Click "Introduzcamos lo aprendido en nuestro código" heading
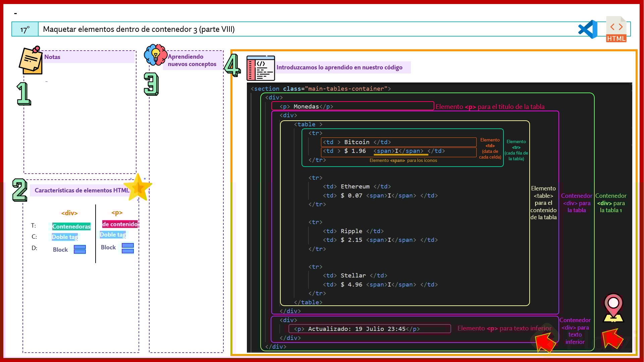This screenshot has height=362, width=644. coord(339,67)
